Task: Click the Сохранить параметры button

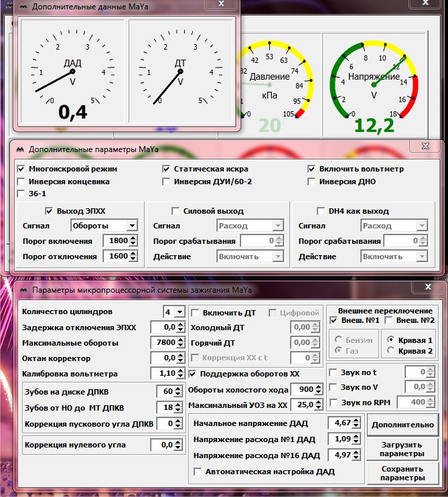Action: pos(402,473)
